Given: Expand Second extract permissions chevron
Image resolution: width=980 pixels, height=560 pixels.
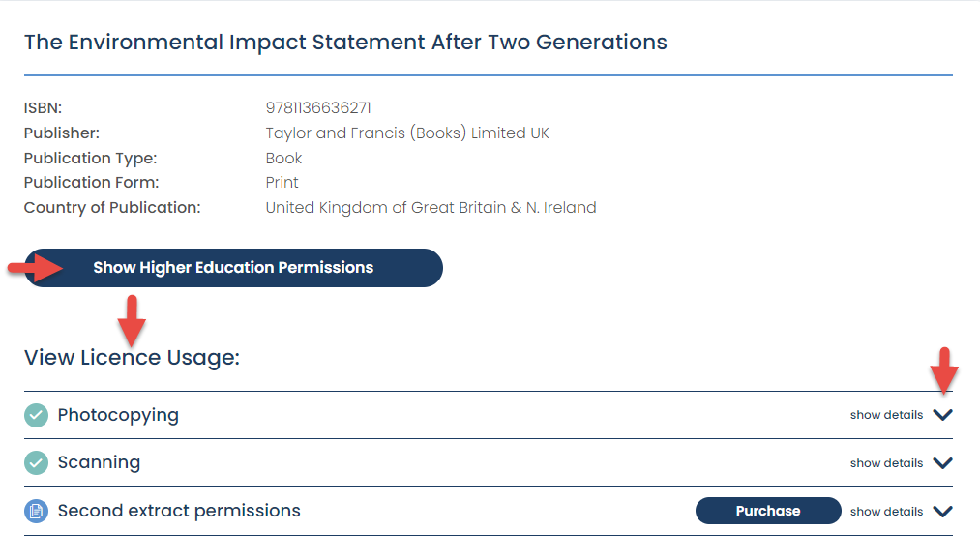Looking at the screenshot, I should coord(942,512).
